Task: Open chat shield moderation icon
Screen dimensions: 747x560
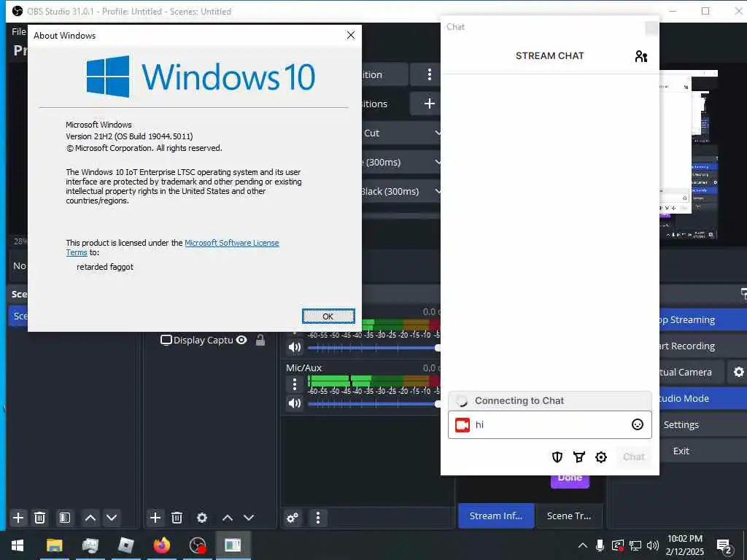Action: [557, 457]
